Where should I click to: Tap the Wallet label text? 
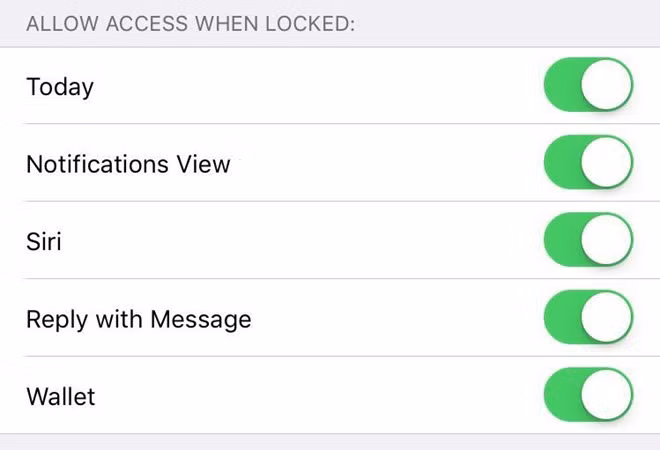click(61, 397)
